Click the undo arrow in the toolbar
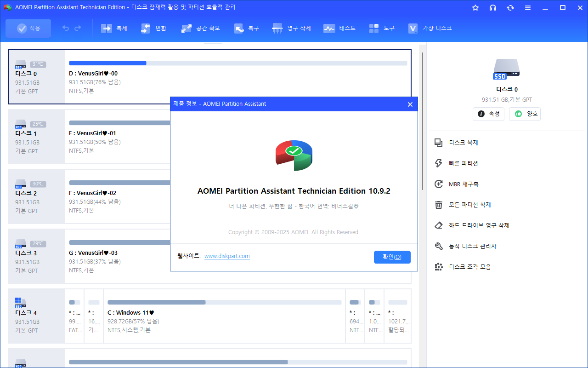Image resolution: width=588 pixels, height=368 pixels. pyautogui.click(x=66, y=29)
